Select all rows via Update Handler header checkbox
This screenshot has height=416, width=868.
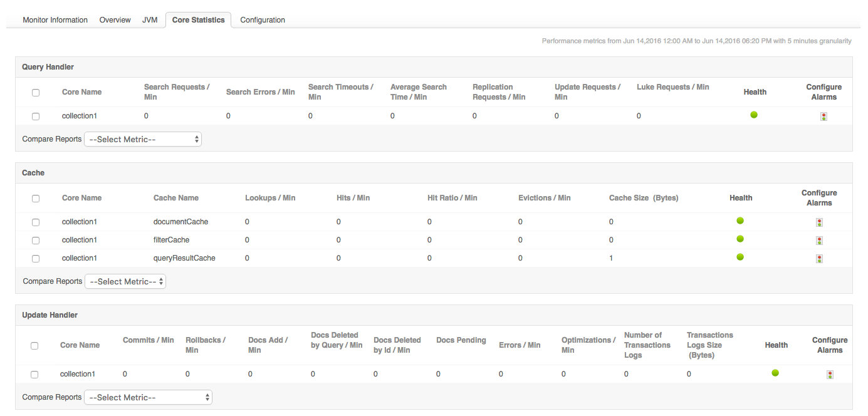point(34,346)
